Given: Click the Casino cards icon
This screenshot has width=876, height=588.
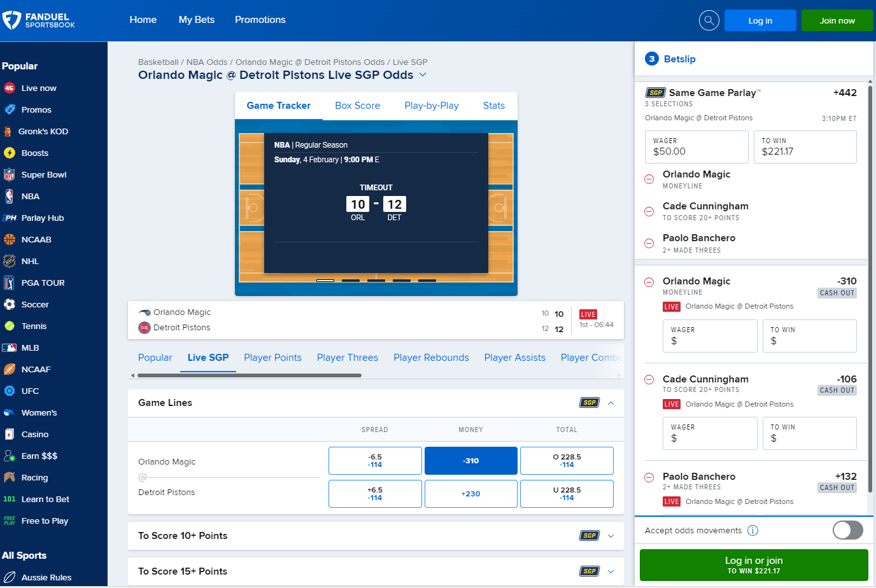Looking at the screenshot, I should click(10, 435).
